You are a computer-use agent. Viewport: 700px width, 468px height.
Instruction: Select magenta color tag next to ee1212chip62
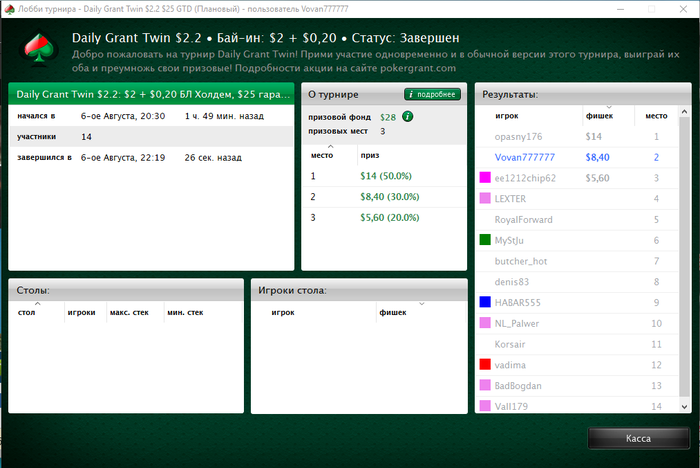pyautogui.click(x=485, y=177)
